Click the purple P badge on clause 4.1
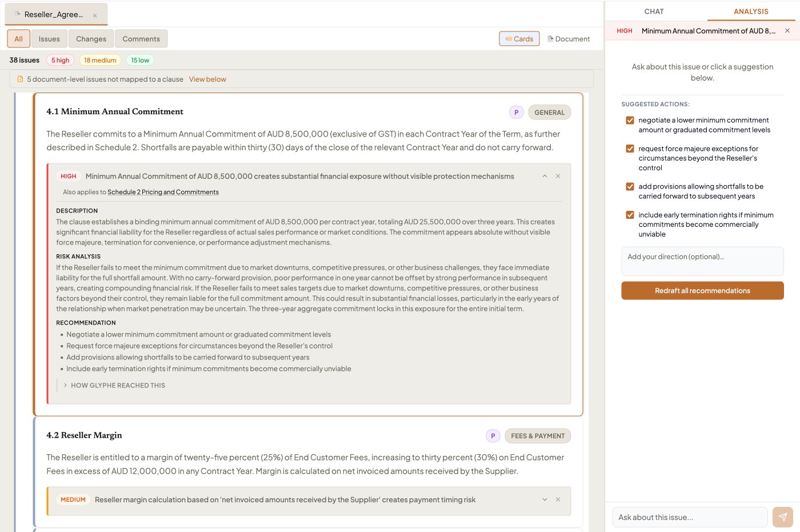The width and height of the screenshot is (800, 532). tap(516, 113)
